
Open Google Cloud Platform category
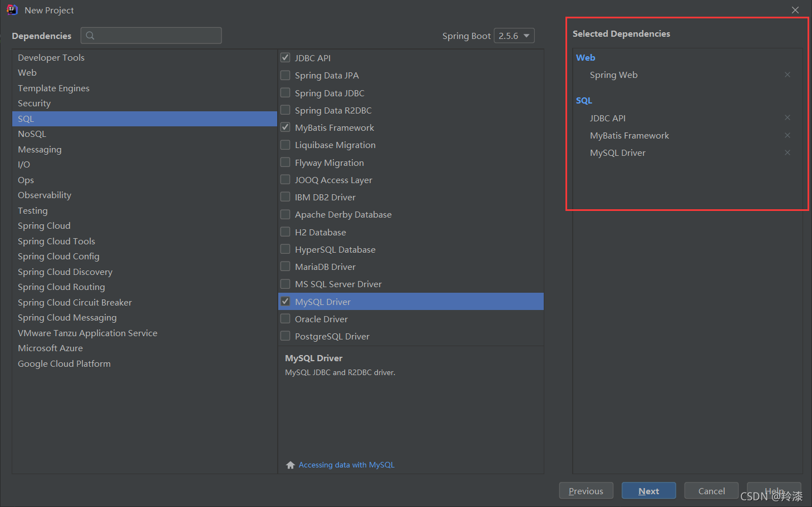coord(145,363)
